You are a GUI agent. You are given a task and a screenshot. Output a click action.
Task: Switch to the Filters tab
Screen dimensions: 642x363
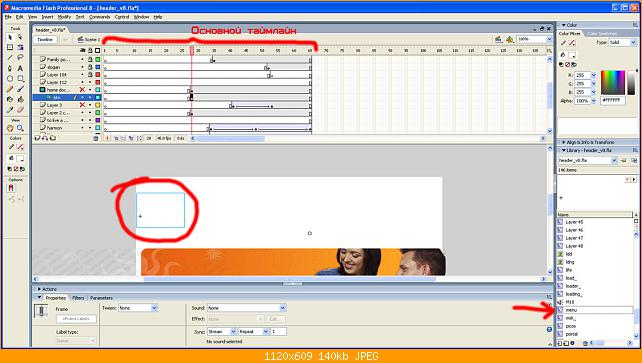pos(78,298)
